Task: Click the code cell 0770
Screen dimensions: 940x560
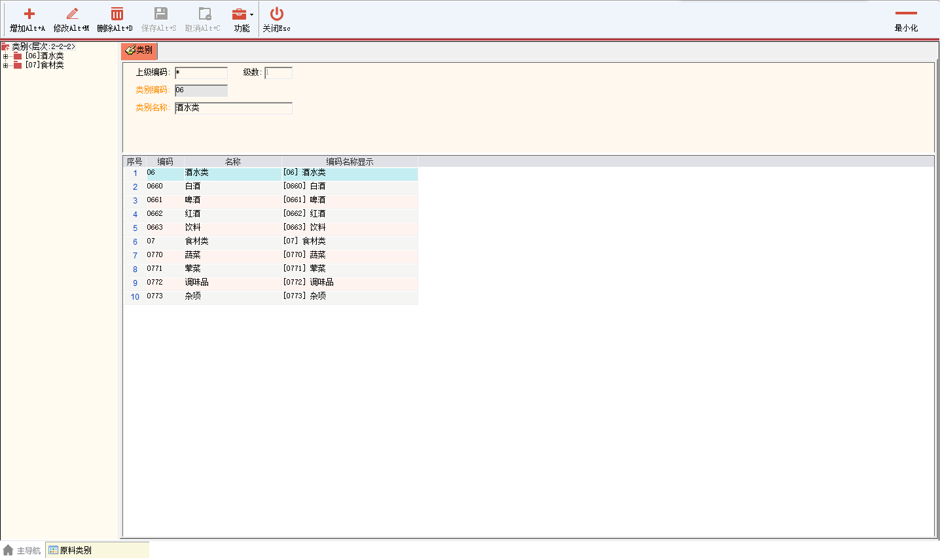Action: 164,256
